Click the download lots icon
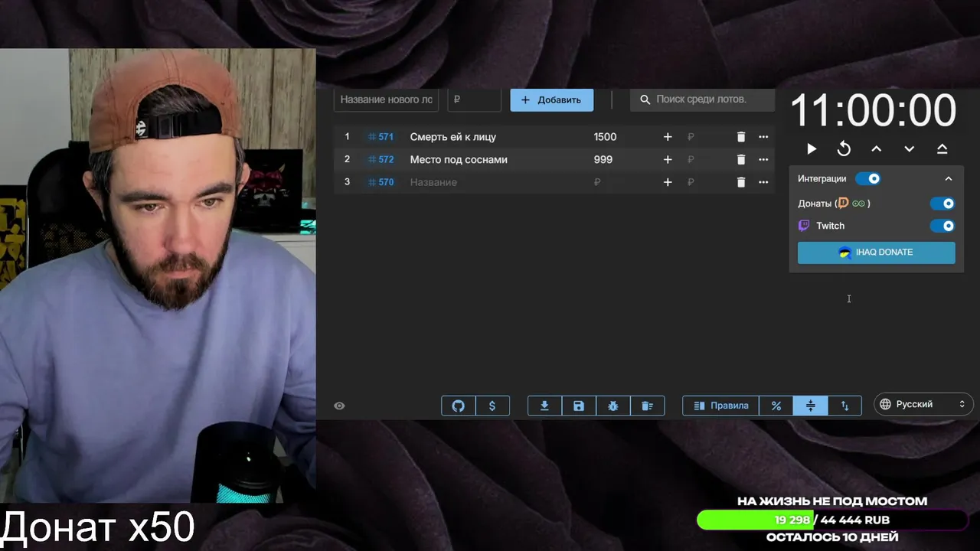The image size is (980, 551). (x=545, y=406)
